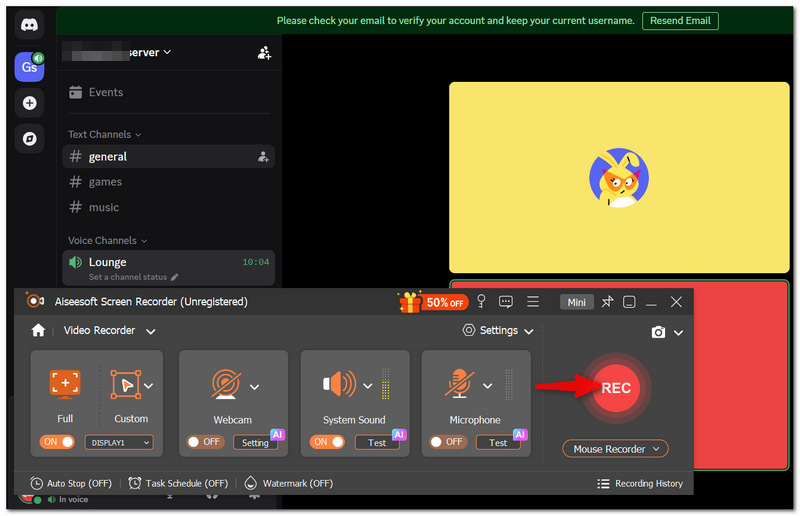Open Discord home via the logo icon
The height and width of the screenshot is (516, 800).
(29, 24)
